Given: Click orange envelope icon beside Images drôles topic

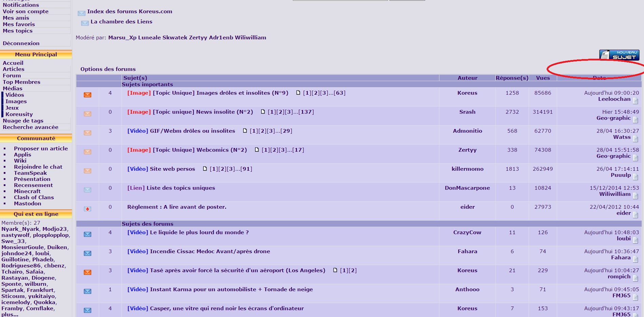Looking at the screenshot, I should click(88, 95).
